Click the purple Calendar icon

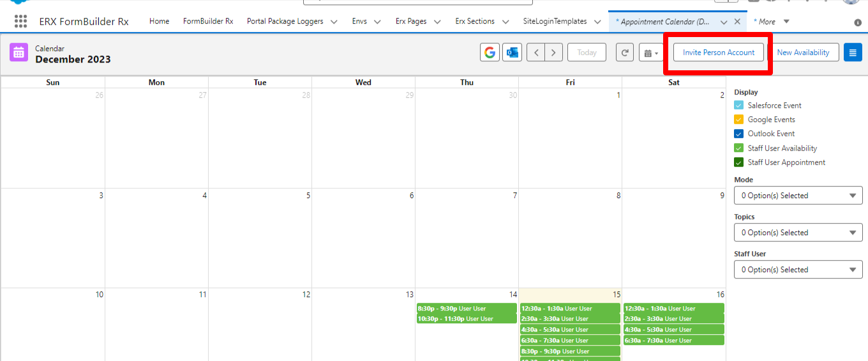pos(19,52)
